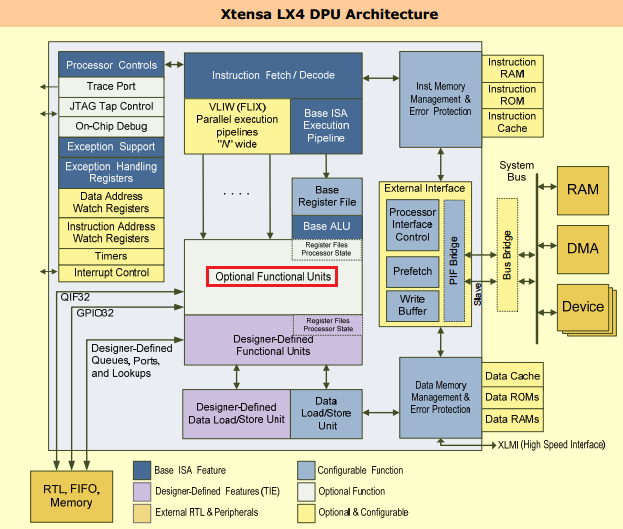Viewport: 623px width, 529px height.
Task: Click the Designer-Defined Features (TIE) swatch
Action: coord(142,492)
